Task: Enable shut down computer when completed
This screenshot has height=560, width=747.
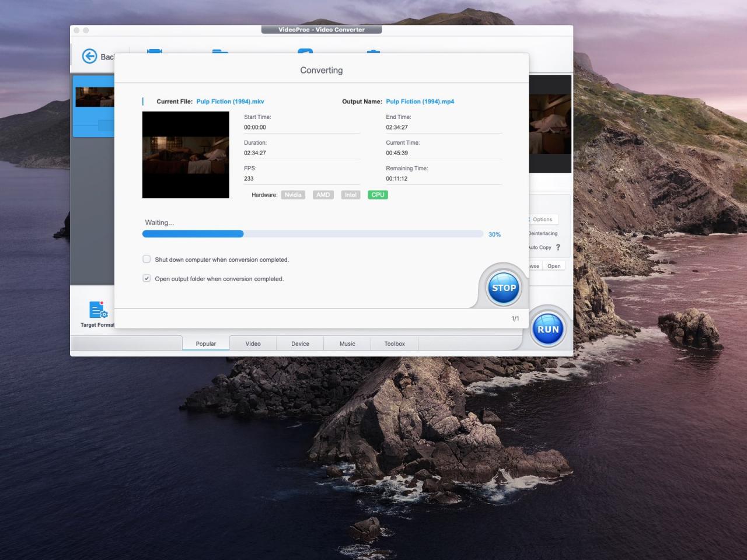Action: [x=146, y=259]
